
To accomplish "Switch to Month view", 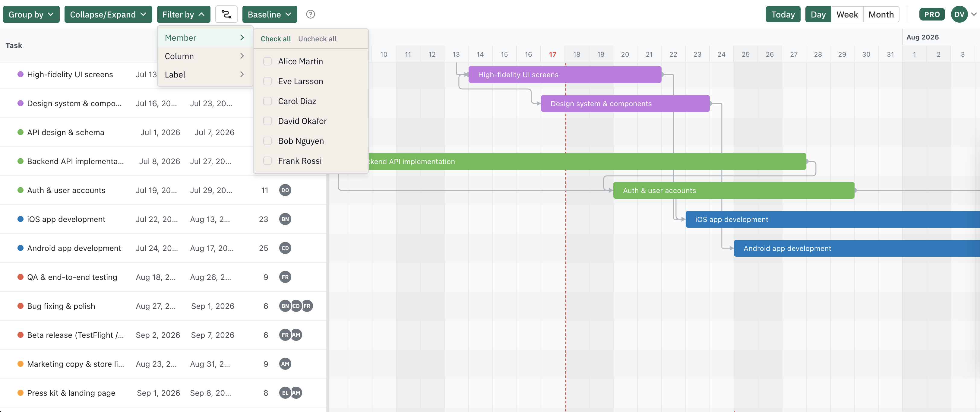I will point(881,14).
